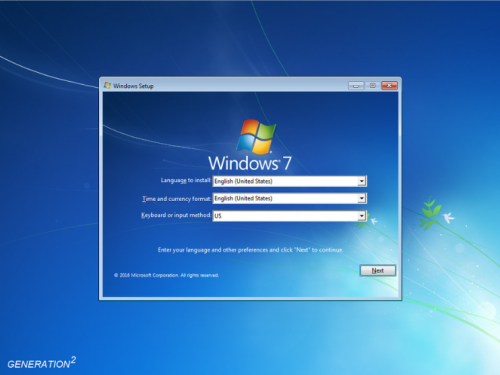The width and height of the screenshot is (500, 375).
Task: Click the white bird on the wallpaper
Action: (449, 218)
